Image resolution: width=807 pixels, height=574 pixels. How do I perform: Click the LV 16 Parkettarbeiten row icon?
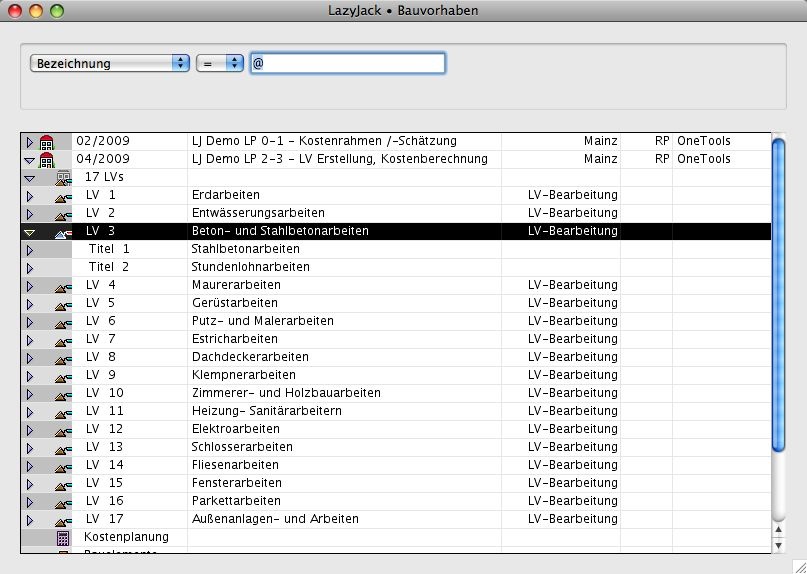click(x=63, y=503)
